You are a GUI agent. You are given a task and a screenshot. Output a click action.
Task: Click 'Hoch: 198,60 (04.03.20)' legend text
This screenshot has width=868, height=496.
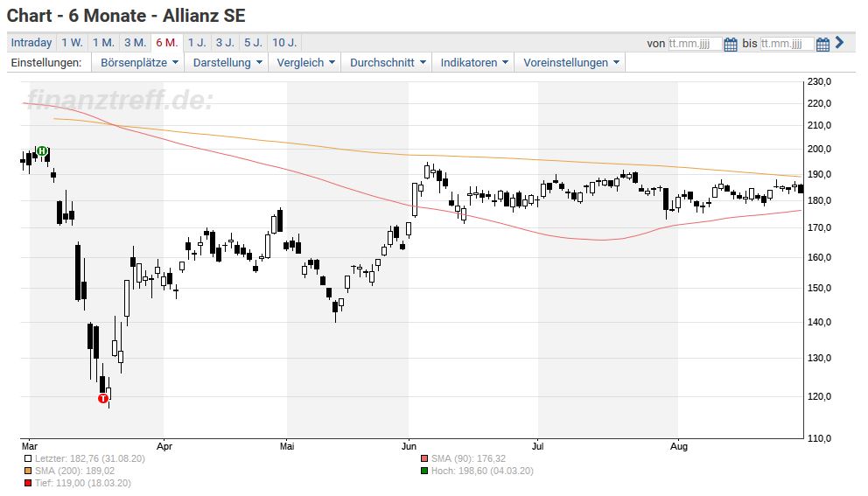[x=482, y=472]
